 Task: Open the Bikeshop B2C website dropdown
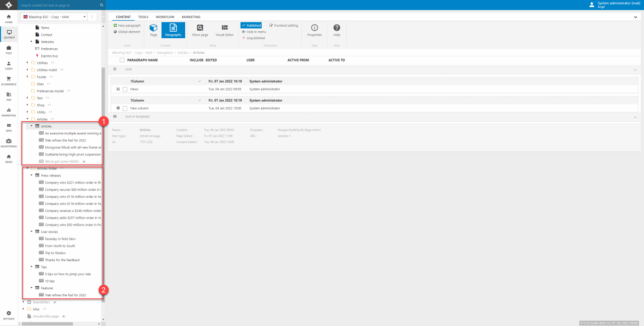click(54, 17)
